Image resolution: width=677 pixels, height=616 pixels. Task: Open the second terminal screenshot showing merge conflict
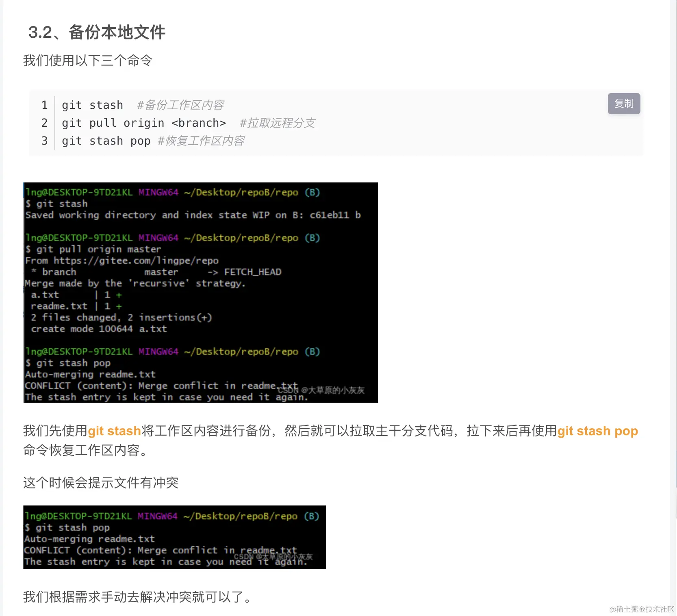[x=174, y=537]
